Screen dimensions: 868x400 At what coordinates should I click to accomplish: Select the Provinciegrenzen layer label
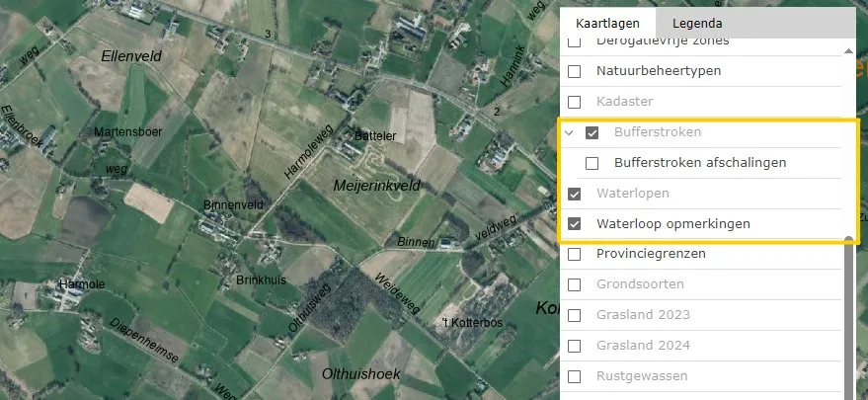651,254
